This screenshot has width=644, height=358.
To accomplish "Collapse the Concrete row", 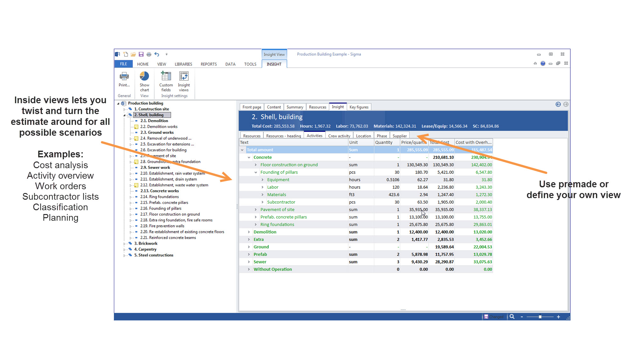I will 249,157.
